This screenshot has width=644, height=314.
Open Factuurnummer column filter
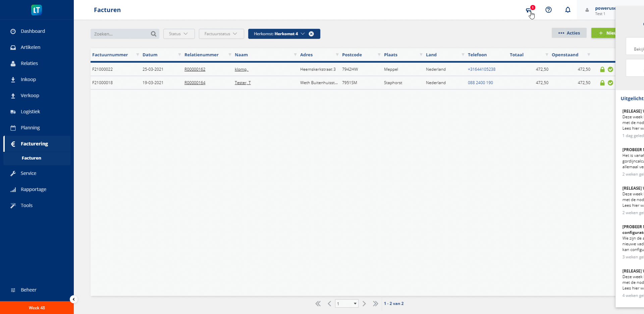[x=138, y=55]
